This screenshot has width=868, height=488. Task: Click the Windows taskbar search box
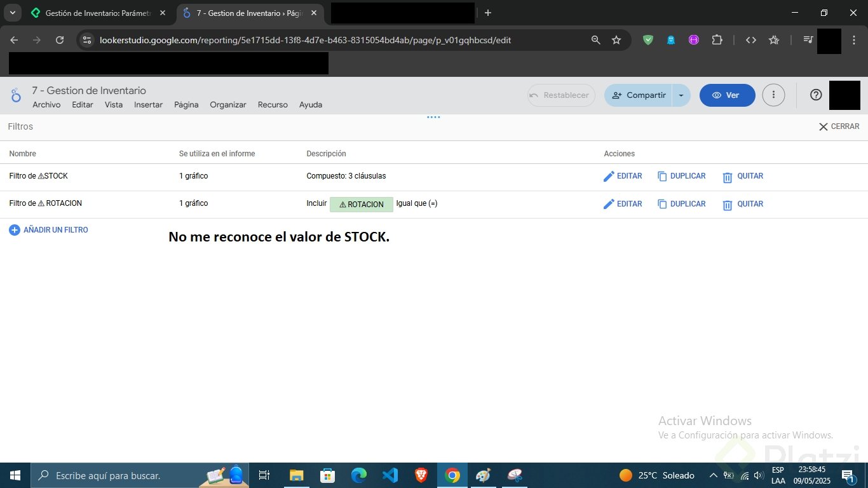tap(140, 475)
